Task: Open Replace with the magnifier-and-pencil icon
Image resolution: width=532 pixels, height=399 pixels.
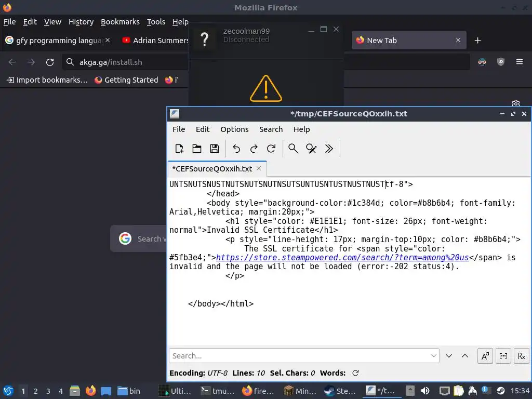Action: click(311, 149)
